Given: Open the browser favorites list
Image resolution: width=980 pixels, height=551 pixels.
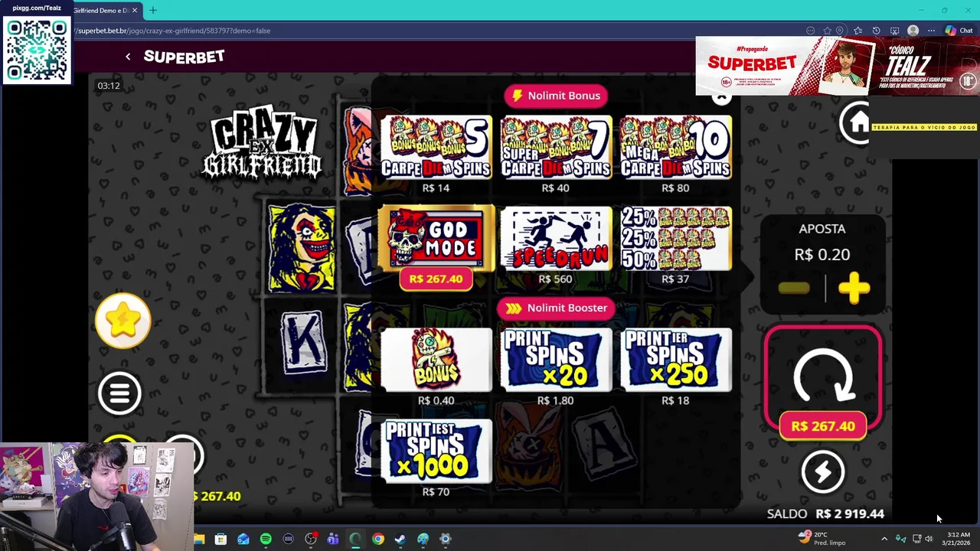Looking at the screenshot, I should pyautogui.click(x=858, y=31).
